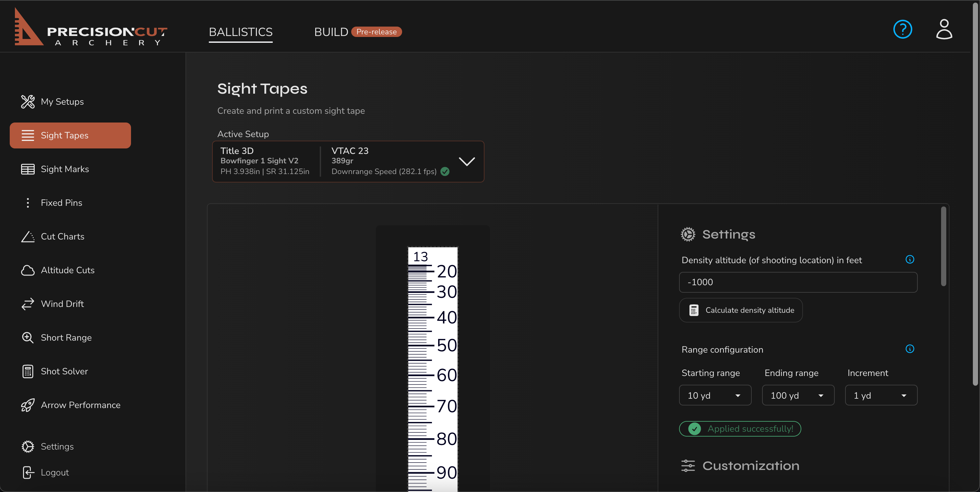Click the Applied successfully checkmark icon
The width and height of the screenshot is (980, 492).
(694, 429)
